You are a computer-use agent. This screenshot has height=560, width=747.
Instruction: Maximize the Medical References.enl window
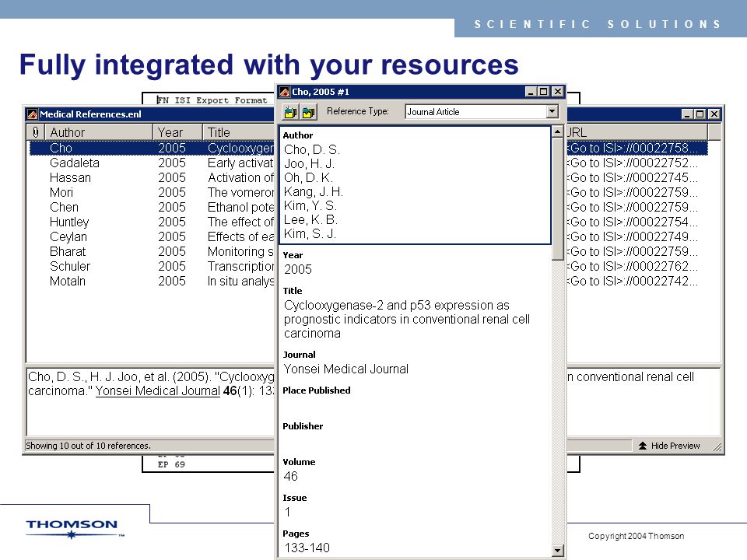[700, 114]
